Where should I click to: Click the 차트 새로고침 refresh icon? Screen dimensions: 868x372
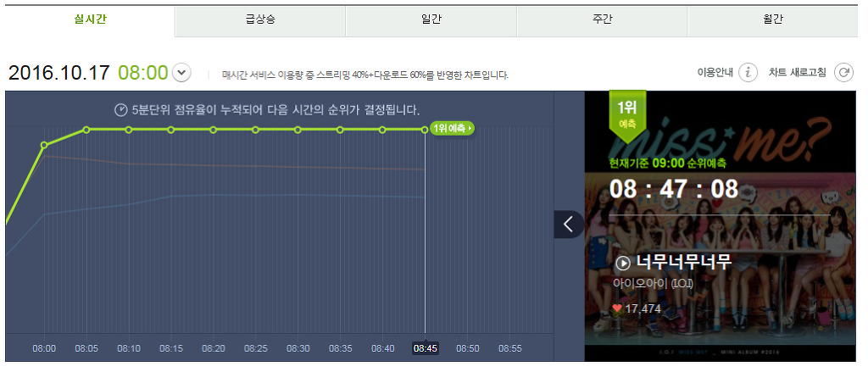pyautogui.click(x=843, y=73)
